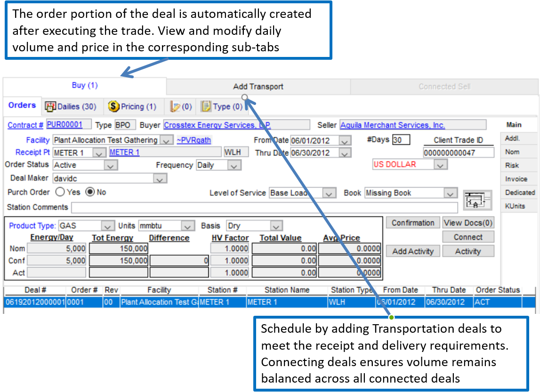540x392 pixels.
Task: Open contract link PUR00001
Action: point(64,125)
